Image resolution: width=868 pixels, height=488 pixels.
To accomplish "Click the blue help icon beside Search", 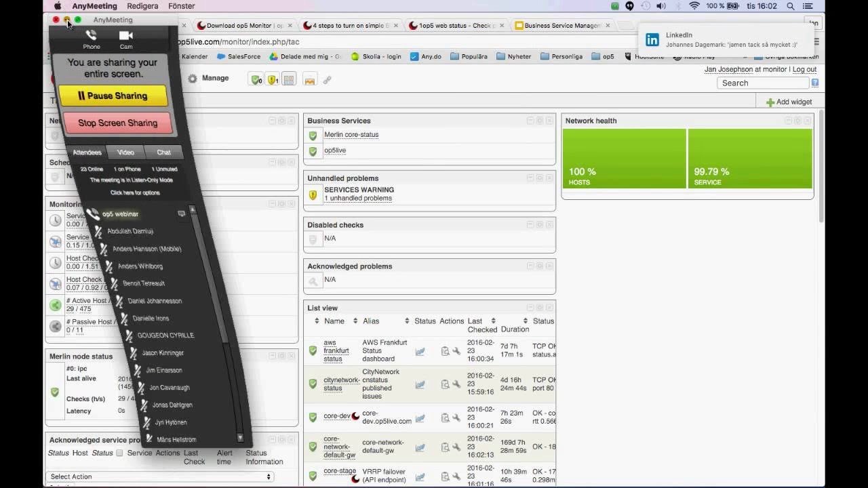I will click(814, 83).
